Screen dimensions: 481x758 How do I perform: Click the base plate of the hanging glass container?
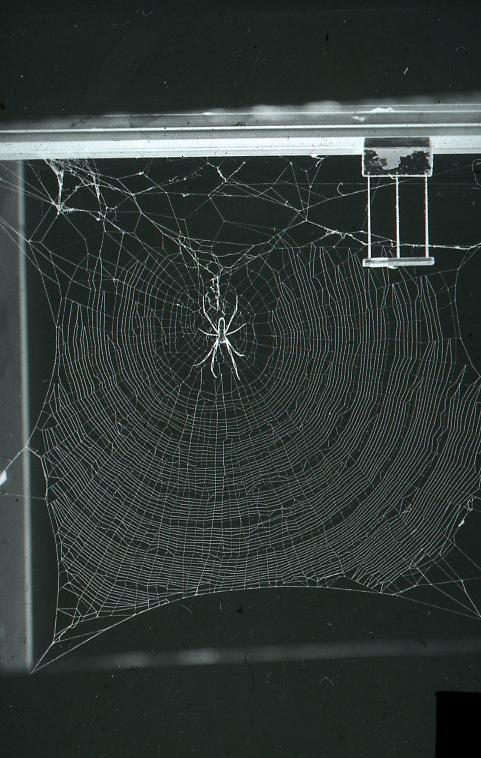(398, 262)
